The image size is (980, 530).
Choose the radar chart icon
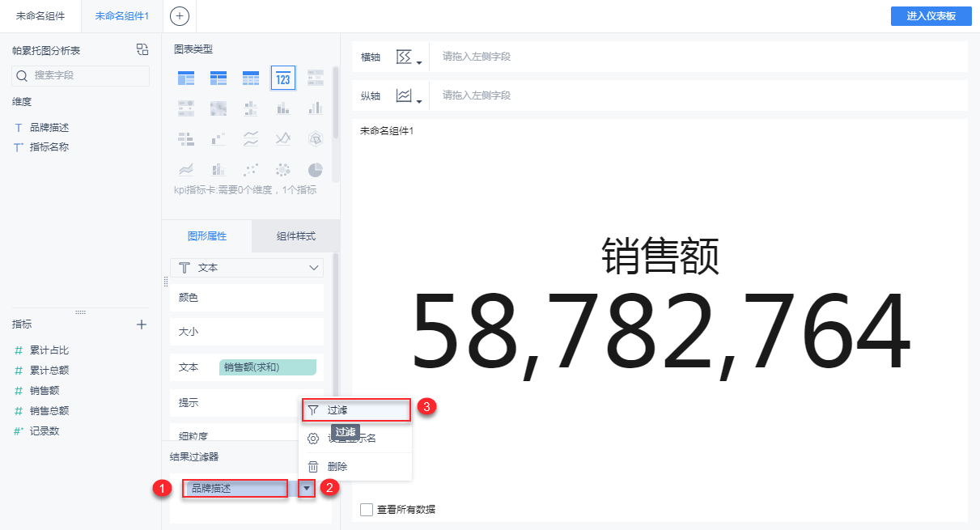point(316,139)
